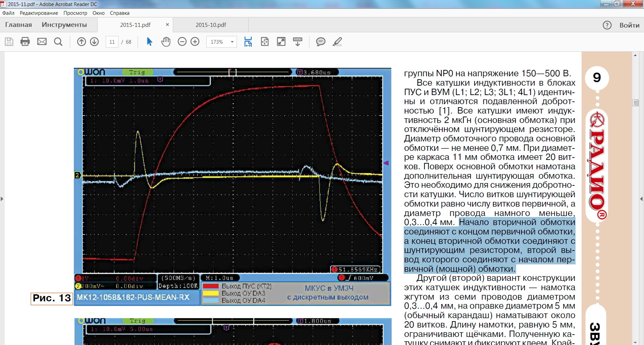644x345 pixels.
Task: Open the Find text magnifier icon
Action: 58,42
